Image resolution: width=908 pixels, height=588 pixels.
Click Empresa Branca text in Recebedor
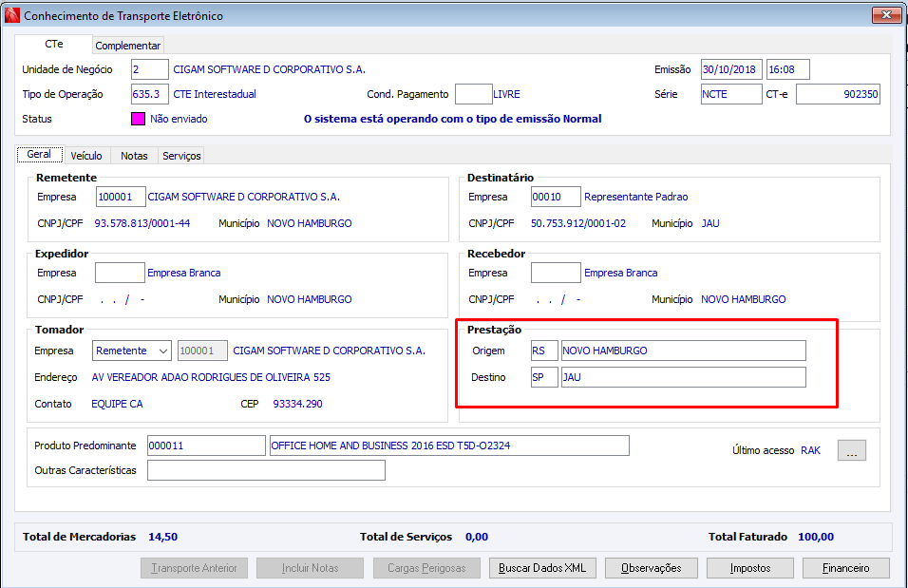tap(621, 273)
